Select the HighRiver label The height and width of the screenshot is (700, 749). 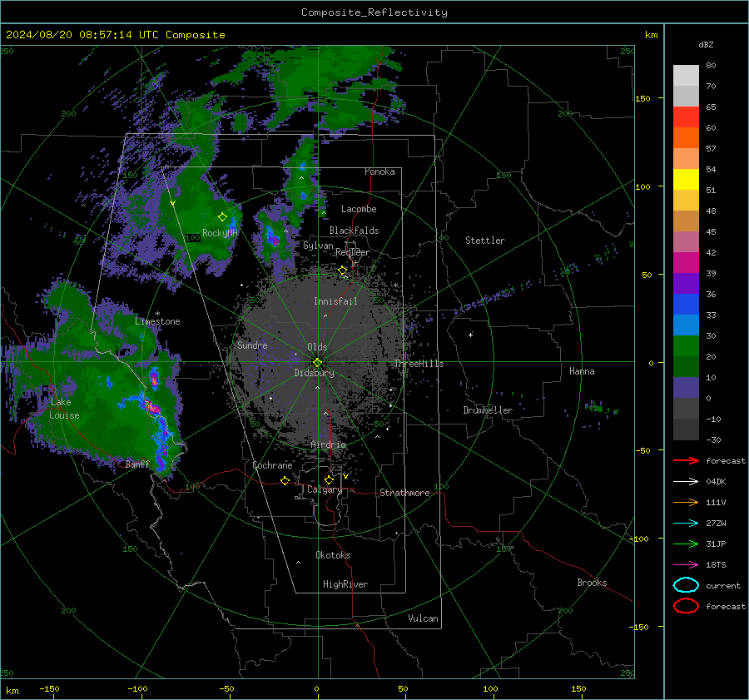tap(345, 584)
